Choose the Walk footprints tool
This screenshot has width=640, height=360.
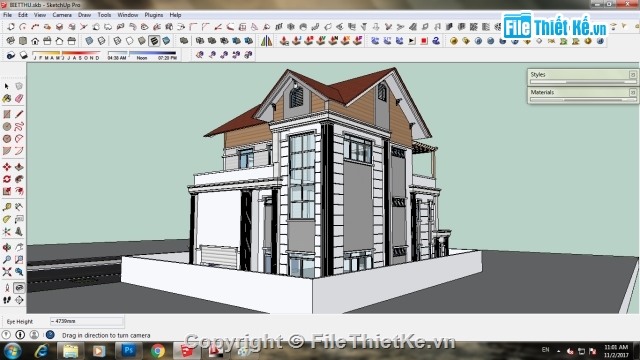[x=7, y=300]
